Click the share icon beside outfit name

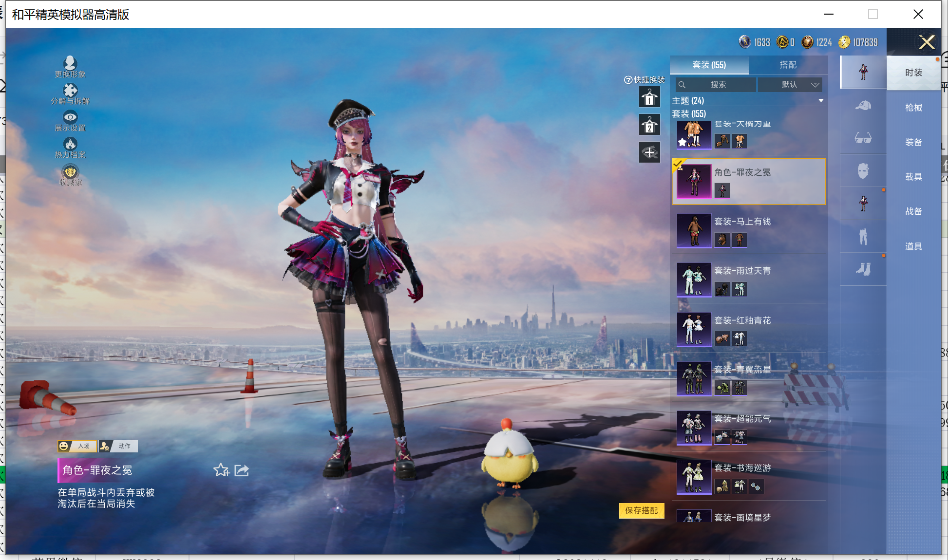point(242,470)
